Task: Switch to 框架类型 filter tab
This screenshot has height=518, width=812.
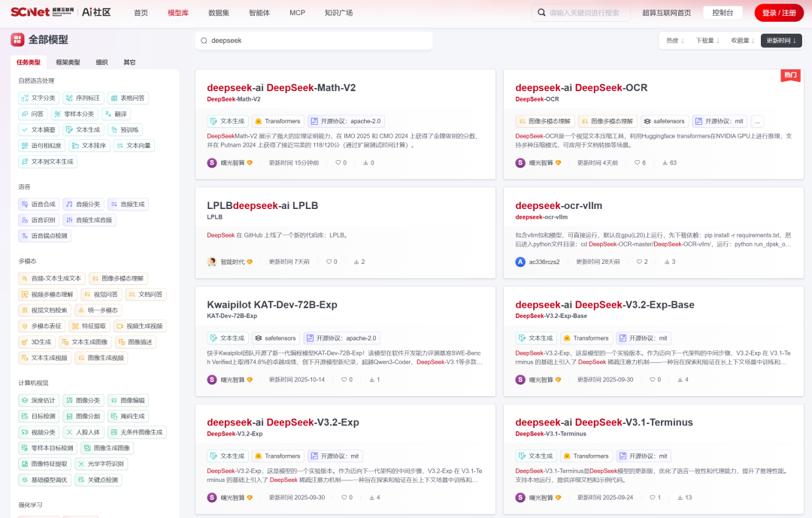Action: tap(68, 62)
